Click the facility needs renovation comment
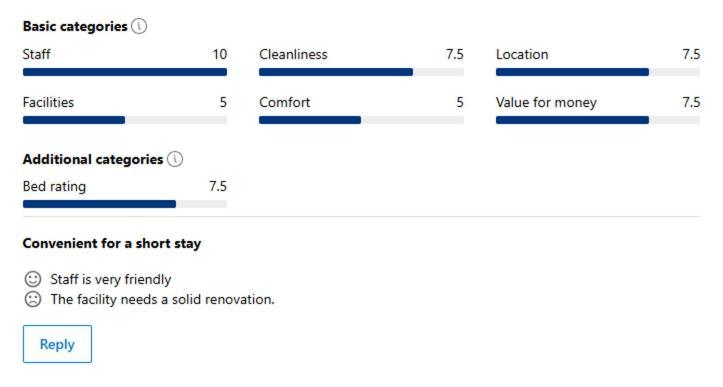The width and height of the screenshot is (723, 387). click(162, 299)
